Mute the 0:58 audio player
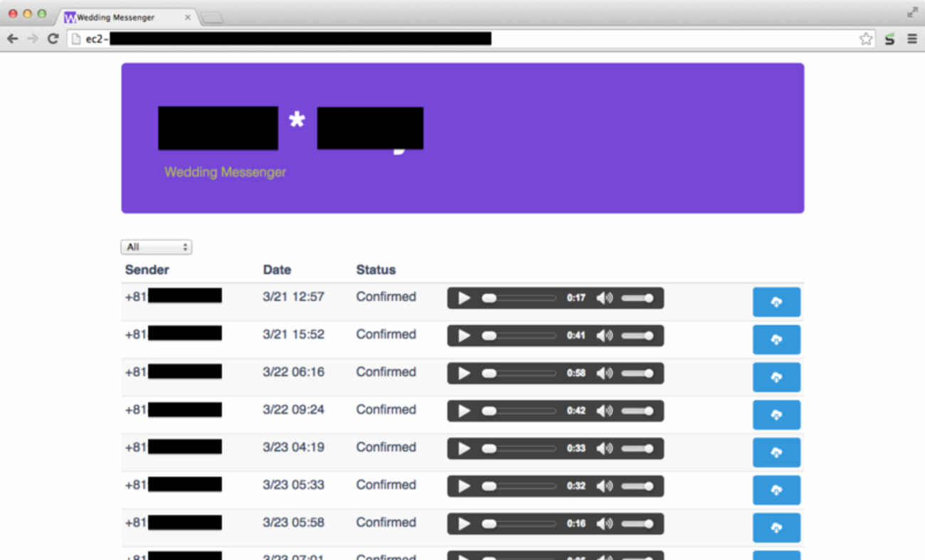925x560 pixels. pos(604,374)
